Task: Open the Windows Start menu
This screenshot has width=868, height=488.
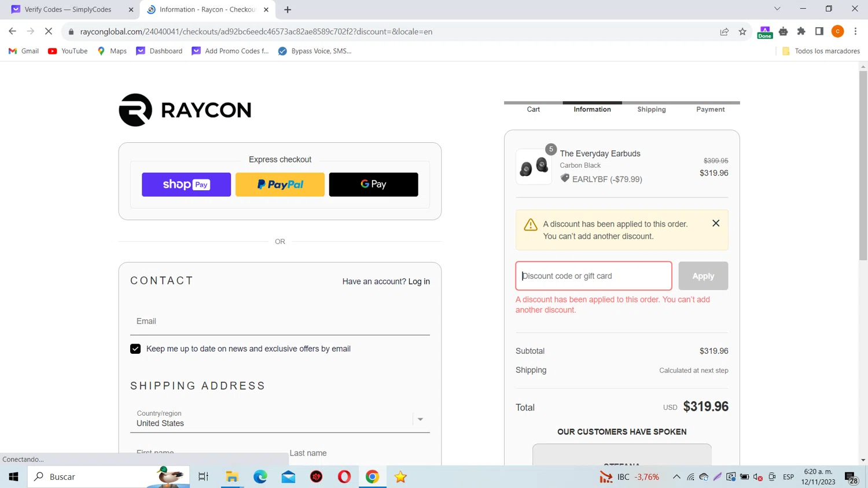Action: [13, 477]
